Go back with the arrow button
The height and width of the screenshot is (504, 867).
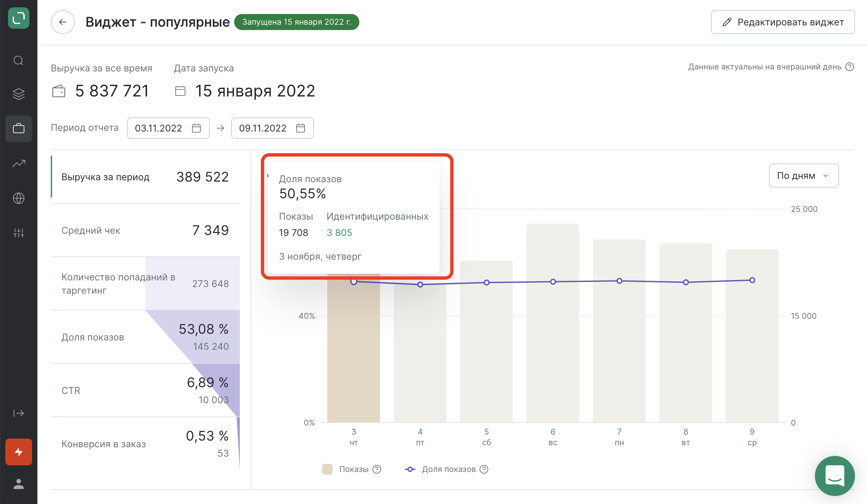(x=62, y=22)
